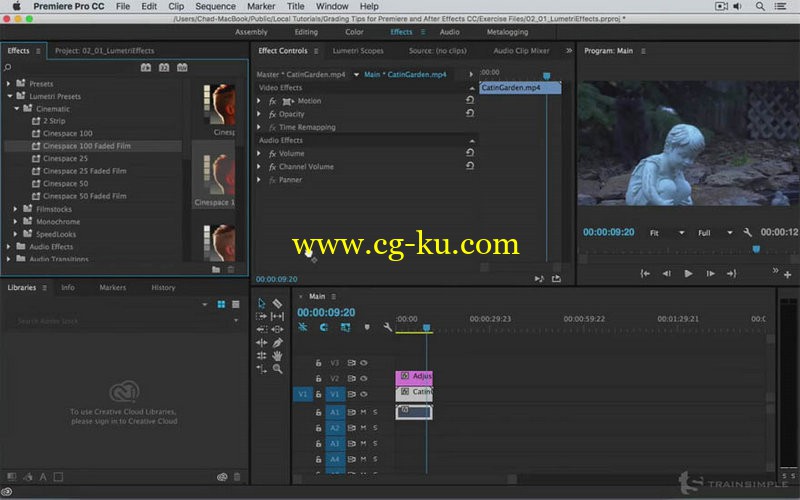Select the Hand tool

click(x=277, y=356)
